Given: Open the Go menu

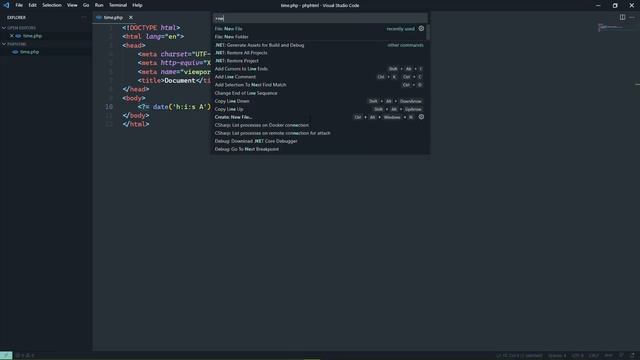Looking at the screenshot, I should tap(86, 5).
